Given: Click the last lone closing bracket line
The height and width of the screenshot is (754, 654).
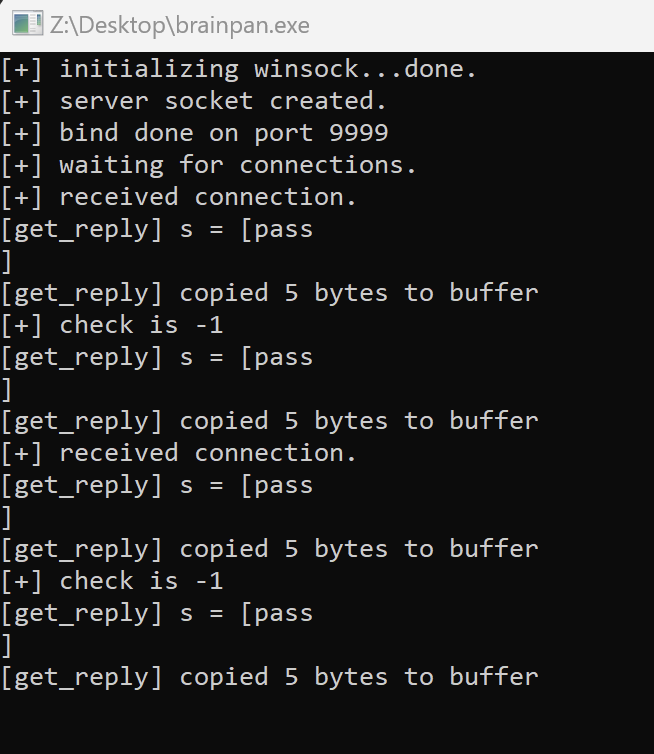Looking at the screenshot, I should click(6, 645).
